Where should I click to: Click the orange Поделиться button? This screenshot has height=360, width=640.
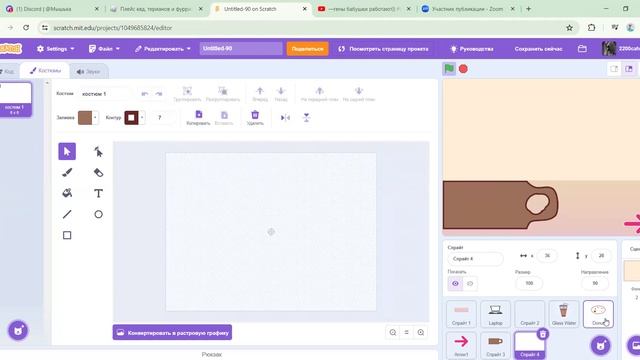pyautogui.click(x=307, y=49)
